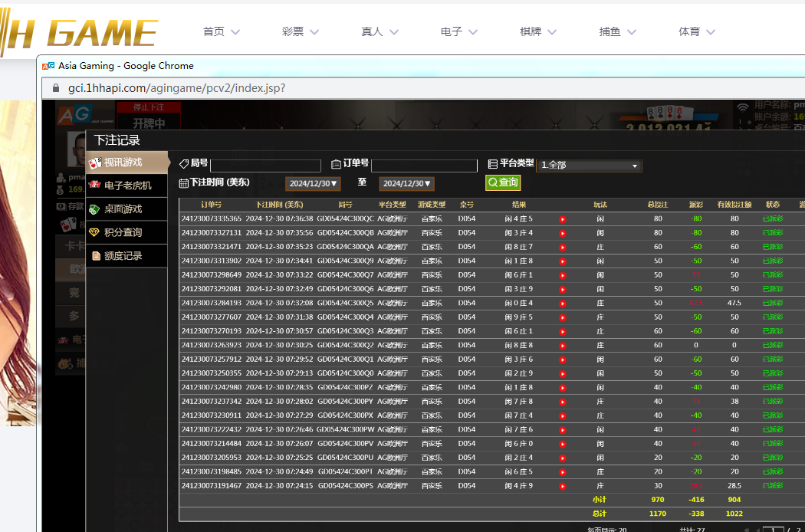Image resolution: width=805 pixels, height=532 pixels.
Task: Click the Wi-Fi signal icon
Action: 742,108
